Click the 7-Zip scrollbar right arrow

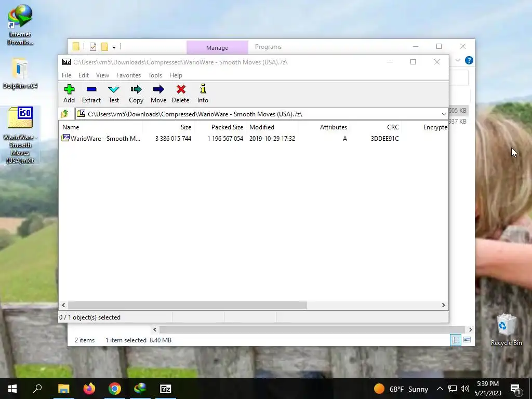(443, 305)
